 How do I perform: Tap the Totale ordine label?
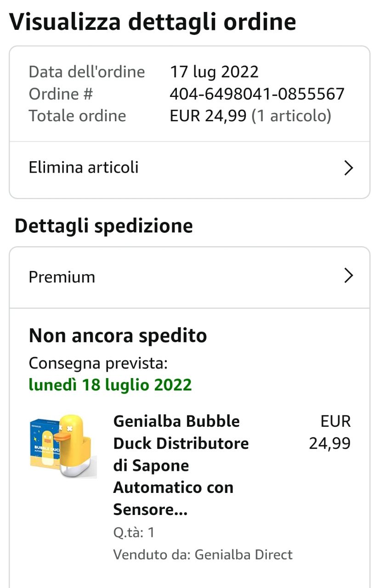77,116
